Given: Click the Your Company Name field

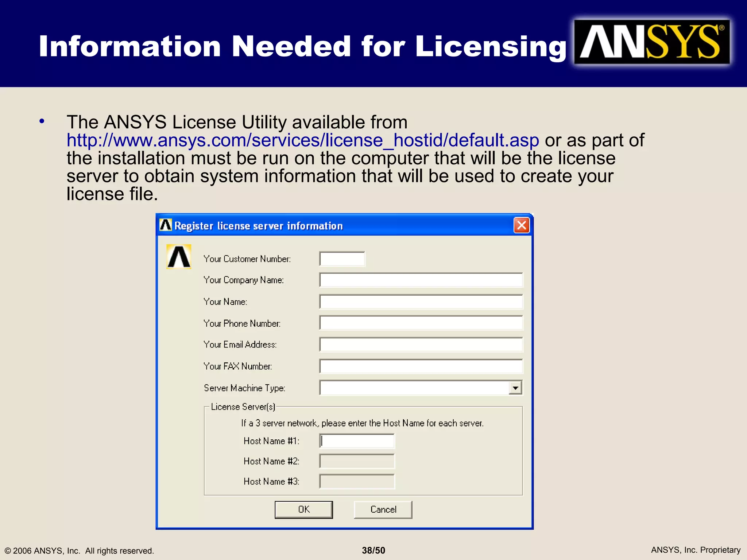Looking at the screenshot, I should point(421,280).
